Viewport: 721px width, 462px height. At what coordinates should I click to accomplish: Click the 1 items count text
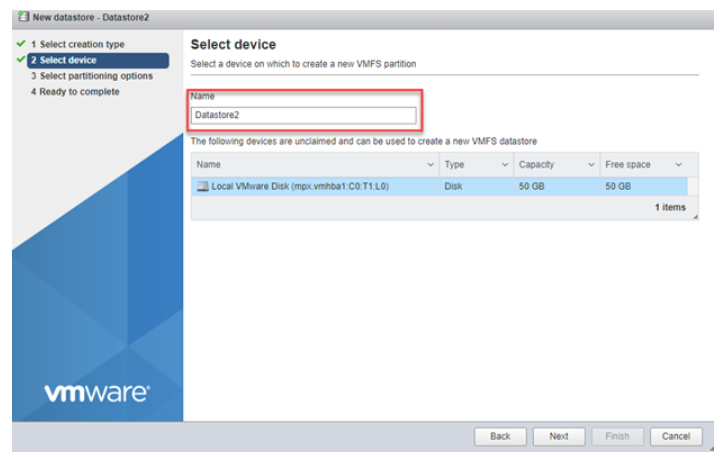tap(670, 207)
